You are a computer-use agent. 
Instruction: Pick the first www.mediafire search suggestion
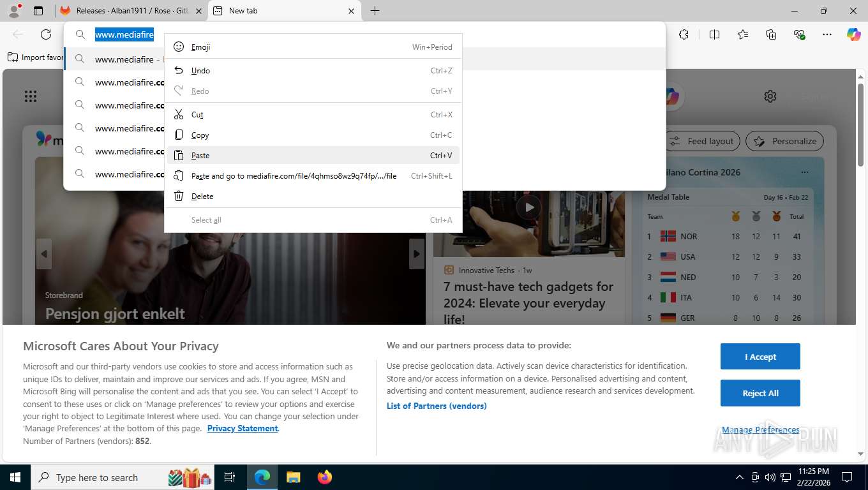tap(115, 59)
